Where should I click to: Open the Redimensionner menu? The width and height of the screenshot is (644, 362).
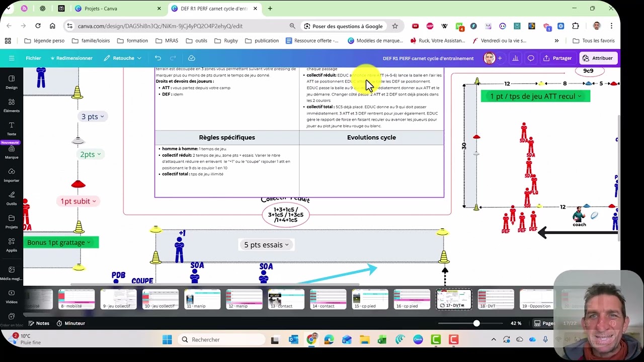tap(71, 58)
